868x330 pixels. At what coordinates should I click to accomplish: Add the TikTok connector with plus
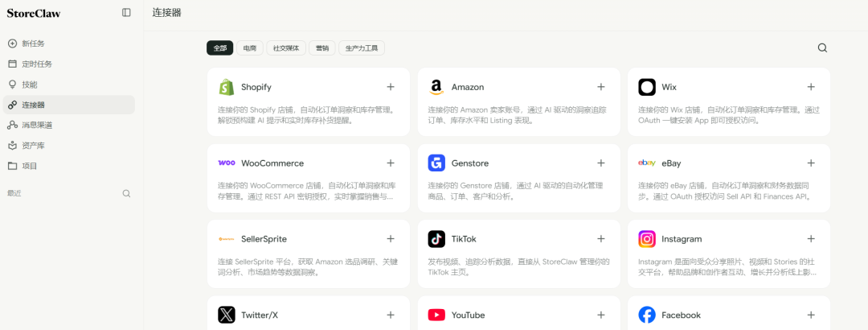pyautogui.click(x=600, y=238)
